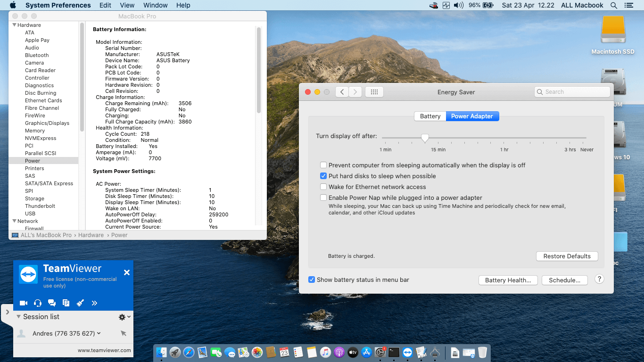Collapse the Hardware tree in System Information
The height and width of the screenshot is (362, 644).
[14, 25]
